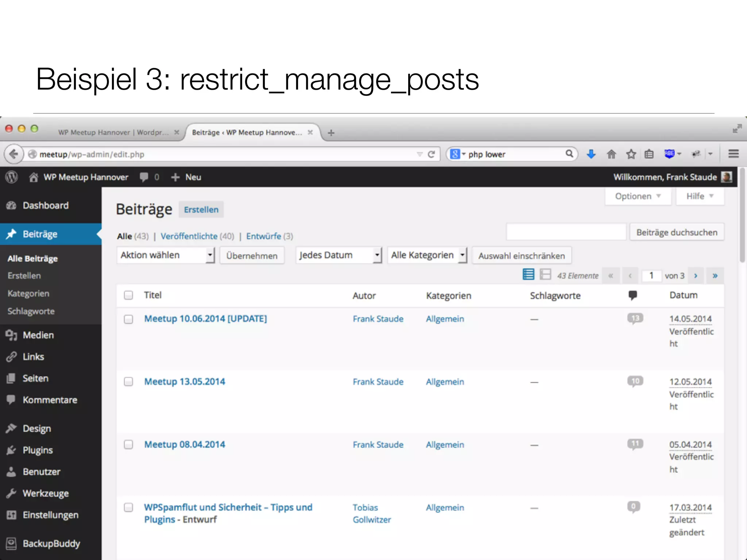This screenshot has height=560, width=747.
Task: Click the plus Neu item in the admin bar
Action: click(x=186, y=177)
